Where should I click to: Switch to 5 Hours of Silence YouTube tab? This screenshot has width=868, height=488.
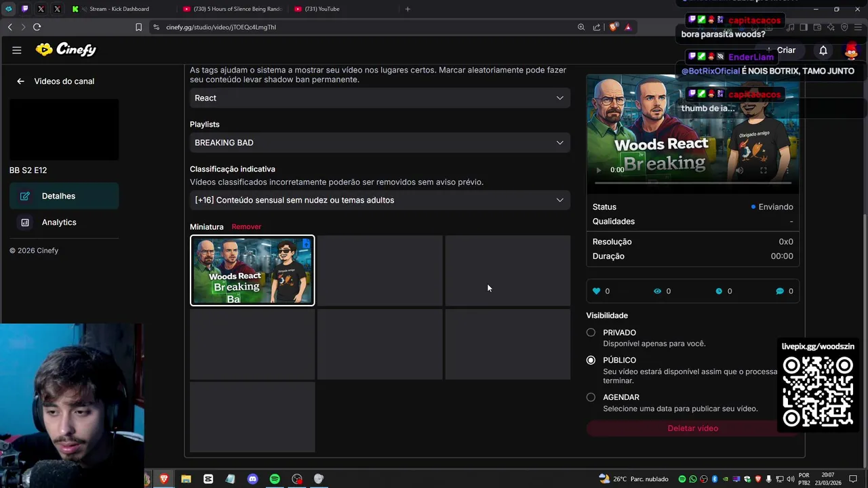(x=232, y=9)
